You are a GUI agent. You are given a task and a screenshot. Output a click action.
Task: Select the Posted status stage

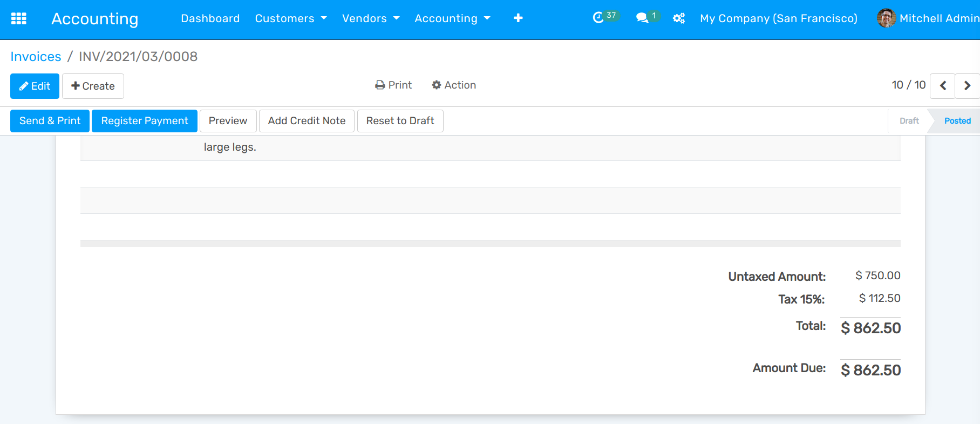(957, 121)
